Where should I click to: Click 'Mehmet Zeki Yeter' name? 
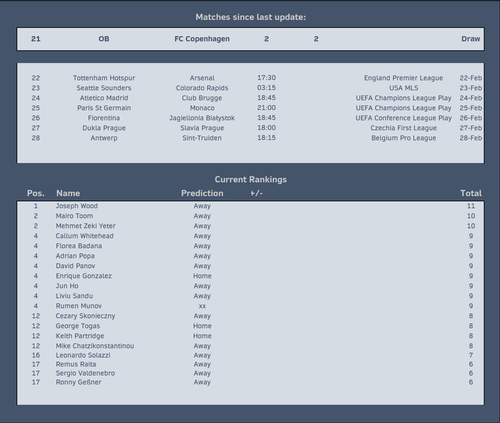pos(85,226)
